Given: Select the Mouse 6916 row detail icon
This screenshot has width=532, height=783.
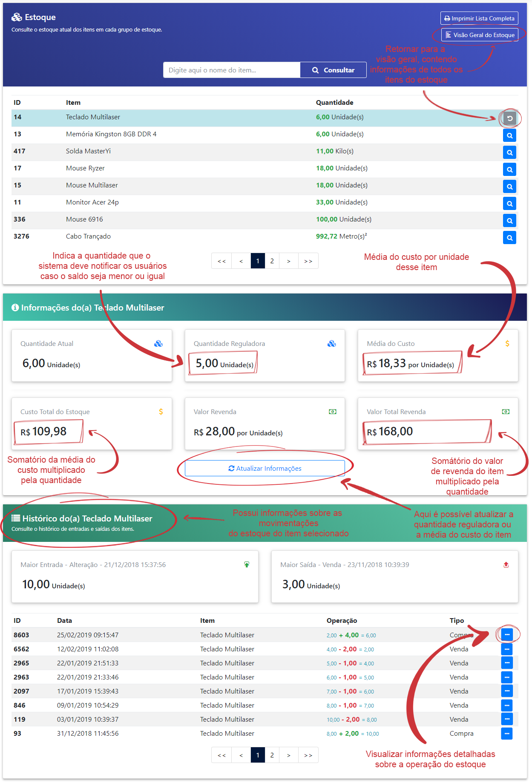Looking at the screenshot, I should pyautogui.click(x=509, y=221).
